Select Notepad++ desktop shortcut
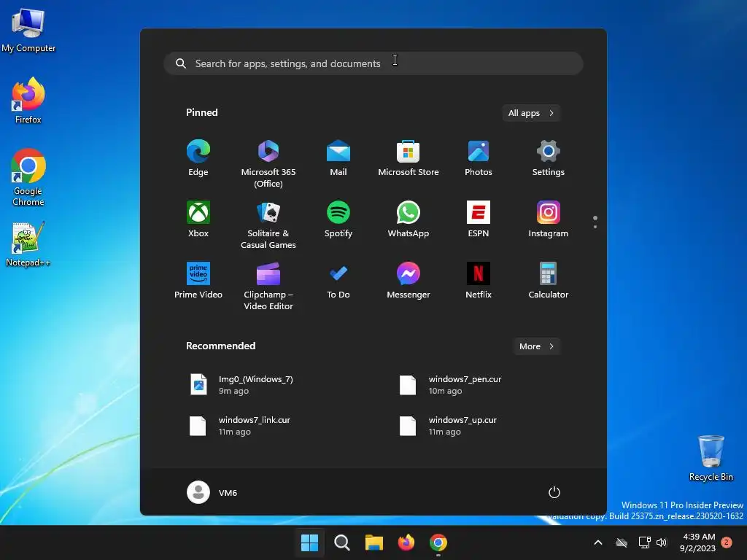Viewport: 747px width, 560px height. pos(28,244)
